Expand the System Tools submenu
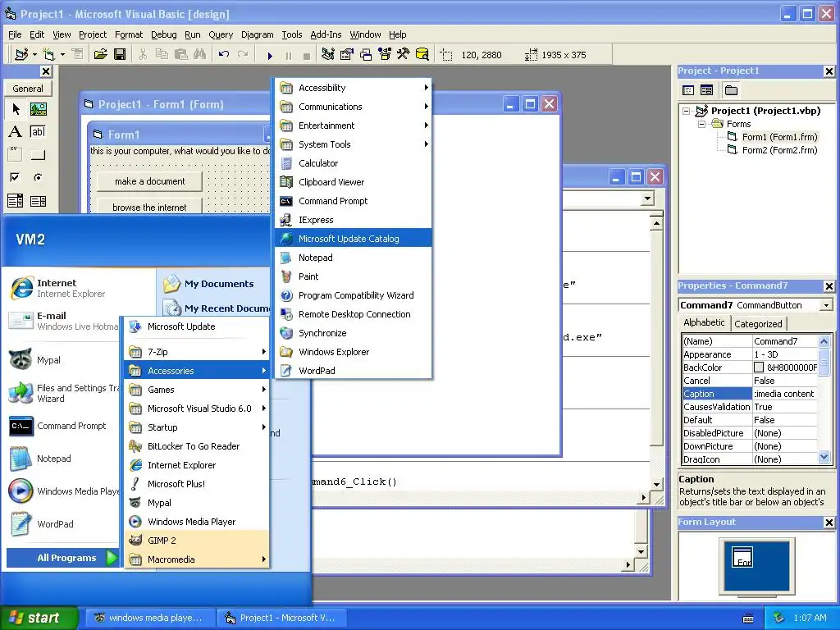The image size is (840, 630). click(x=354, y=144)
